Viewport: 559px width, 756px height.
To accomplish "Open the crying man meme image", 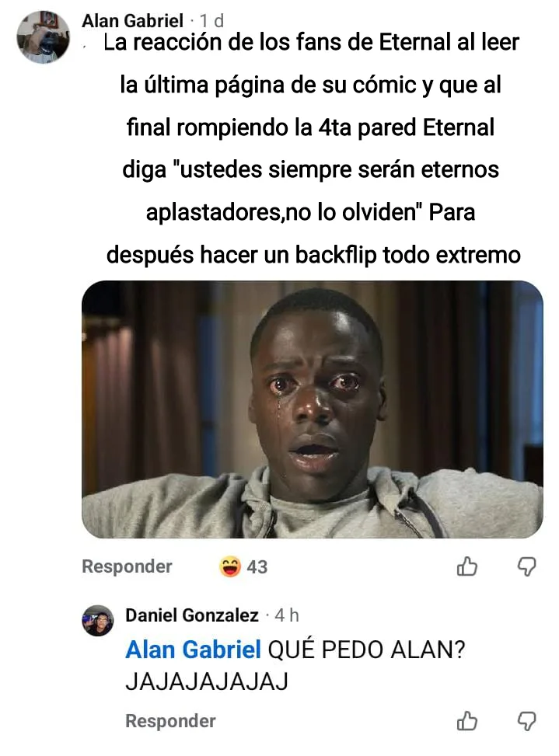I will [x=313, y=409].
